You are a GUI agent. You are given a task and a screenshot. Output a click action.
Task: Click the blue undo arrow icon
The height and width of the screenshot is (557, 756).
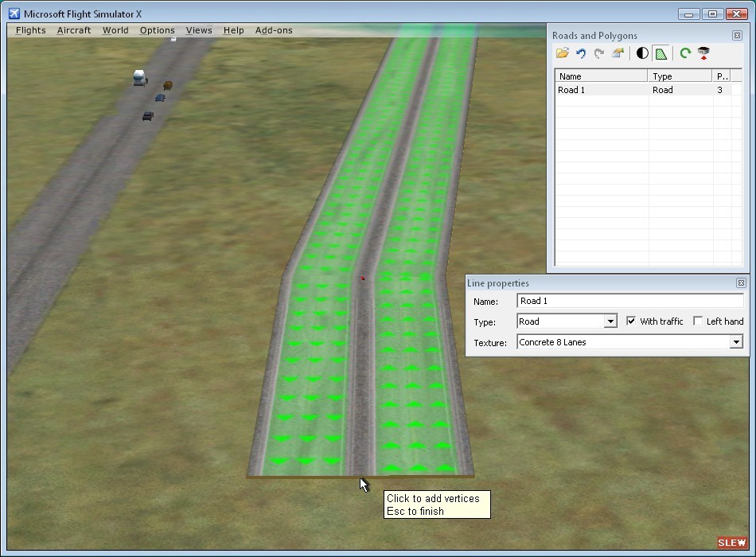[x=581, y=53]
